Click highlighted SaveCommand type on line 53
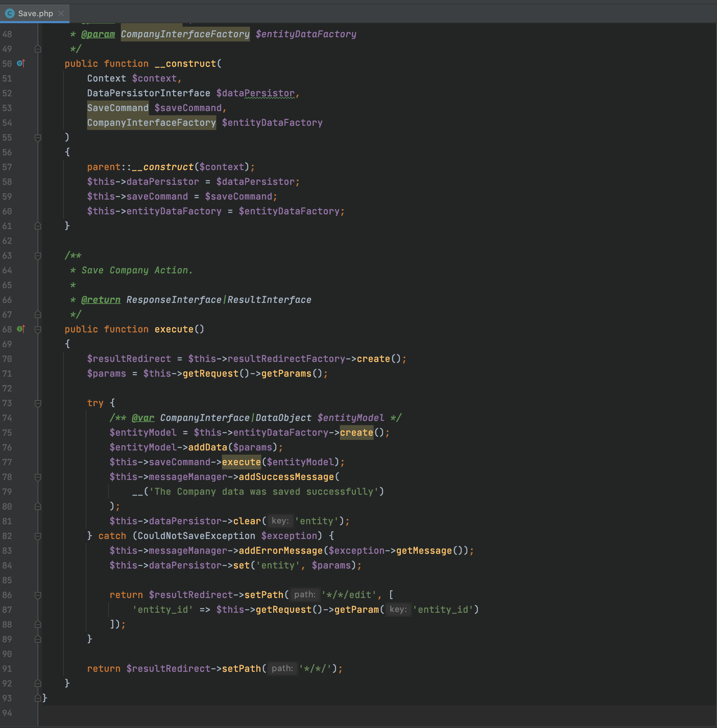The height and width of the screenshot is (728, 717). (118, 108)
